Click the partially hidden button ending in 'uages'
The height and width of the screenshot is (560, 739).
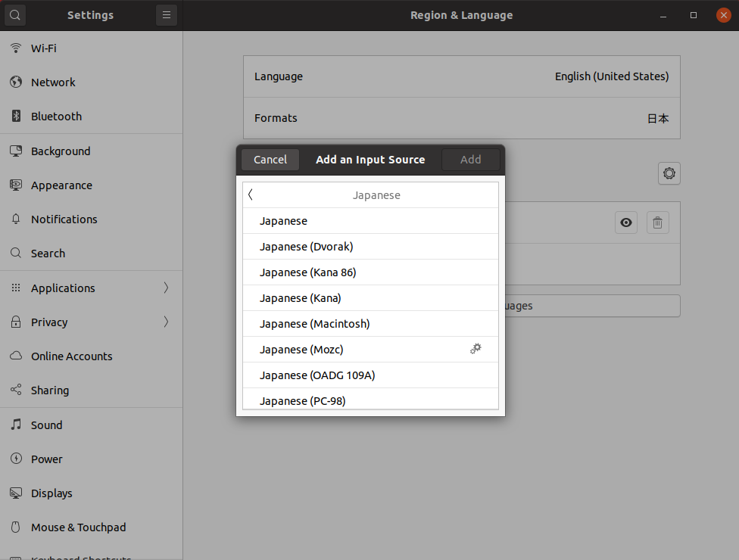pyautogui.click(x=592, y=306)
